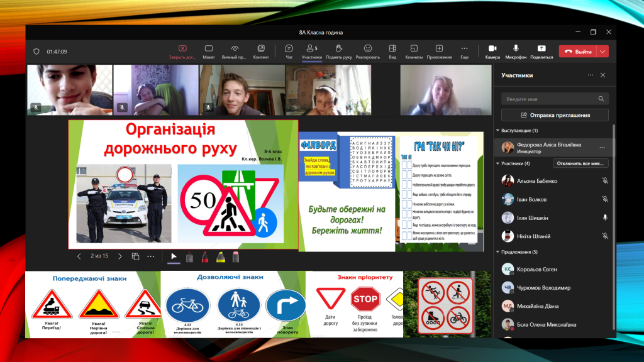Screen dimensions: 644x362
Task: Open slide grid view icon
Action: coord(135,256)
